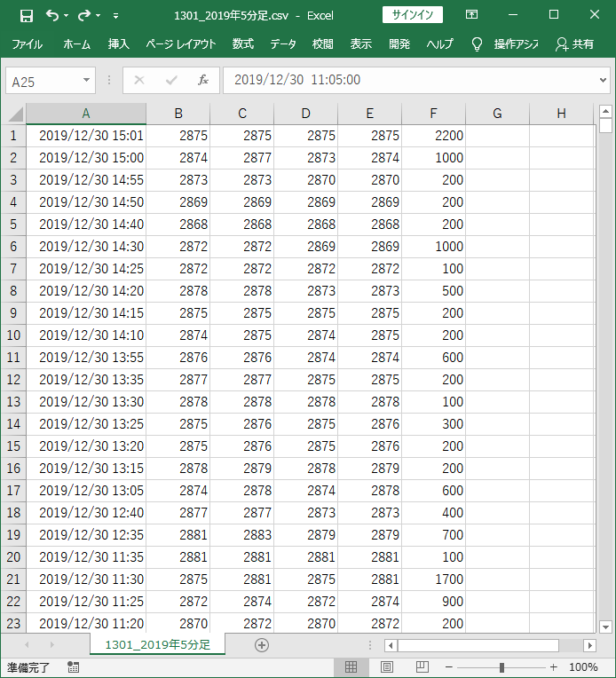
Task: Open the 開発 ribbon tab
Action: pyautogui.click(x=399, y=43)
